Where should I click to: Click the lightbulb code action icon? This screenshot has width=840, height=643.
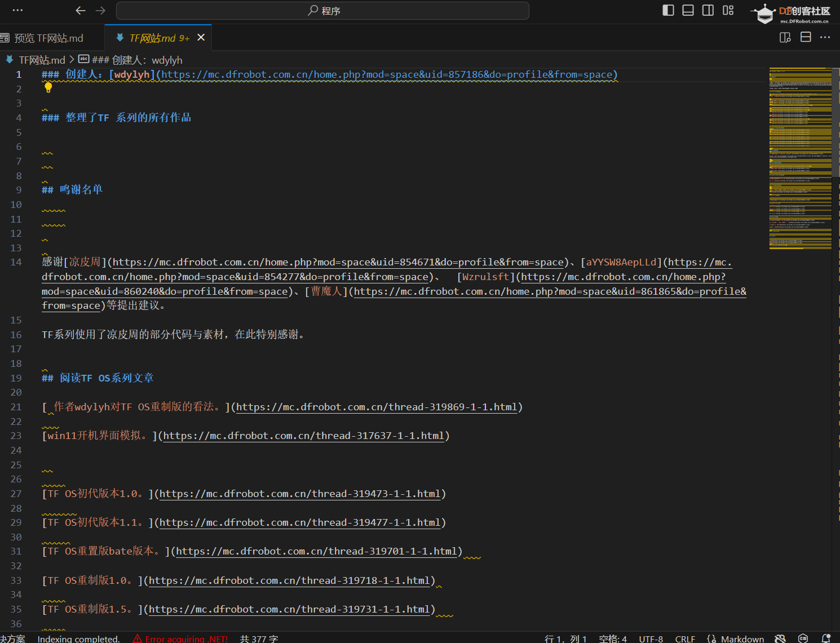click(x=48, y=87)
